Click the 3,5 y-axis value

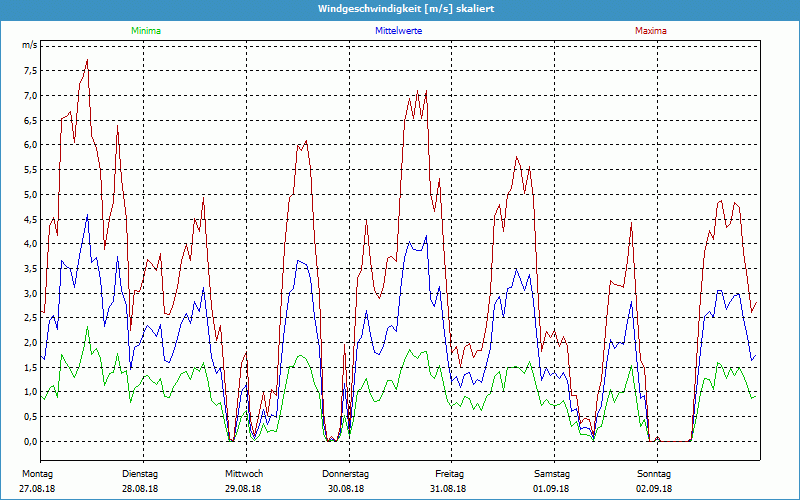tap(30, 269)
